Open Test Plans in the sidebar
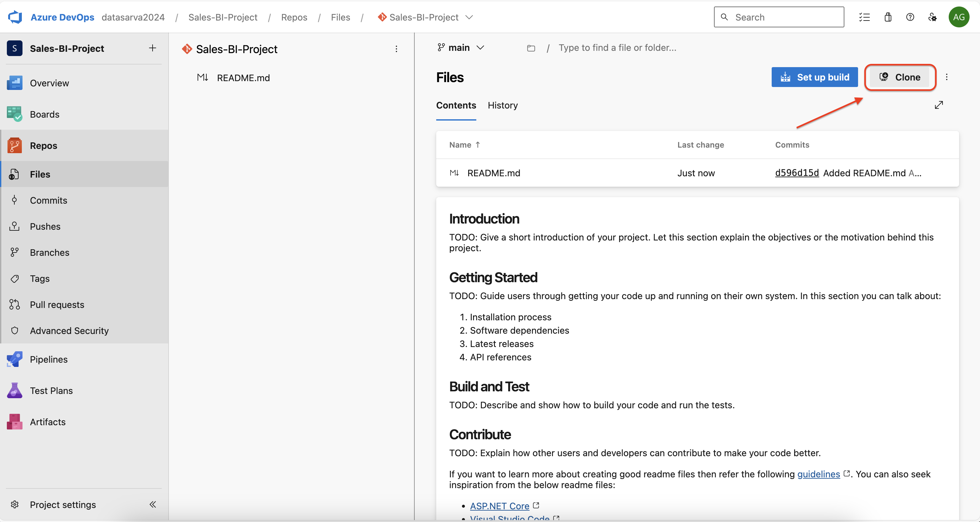Screen dimensions: 980x522 [84, 390]
